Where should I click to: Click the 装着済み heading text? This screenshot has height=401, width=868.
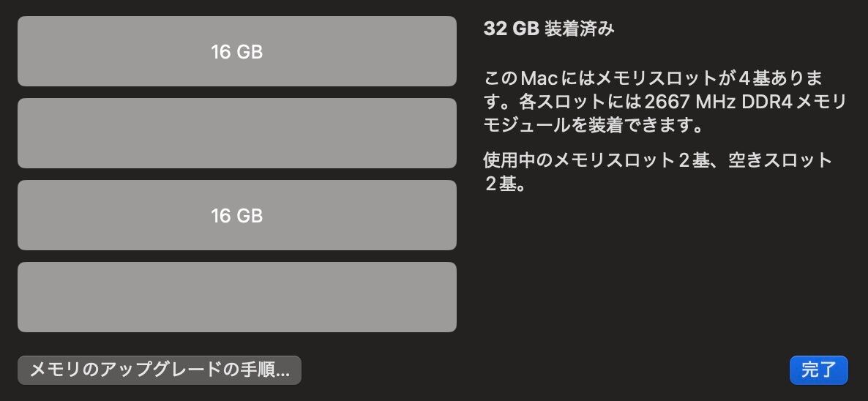click(x=580, y=29)
